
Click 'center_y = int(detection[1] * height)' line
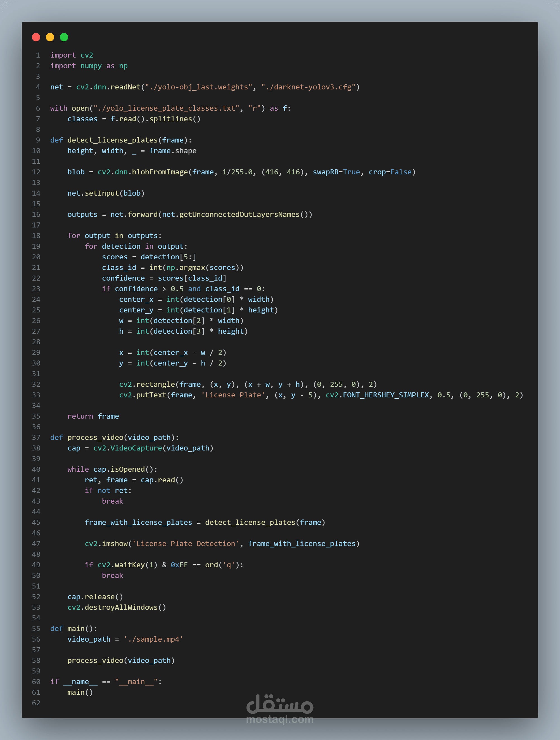click(x=199, y=310)
